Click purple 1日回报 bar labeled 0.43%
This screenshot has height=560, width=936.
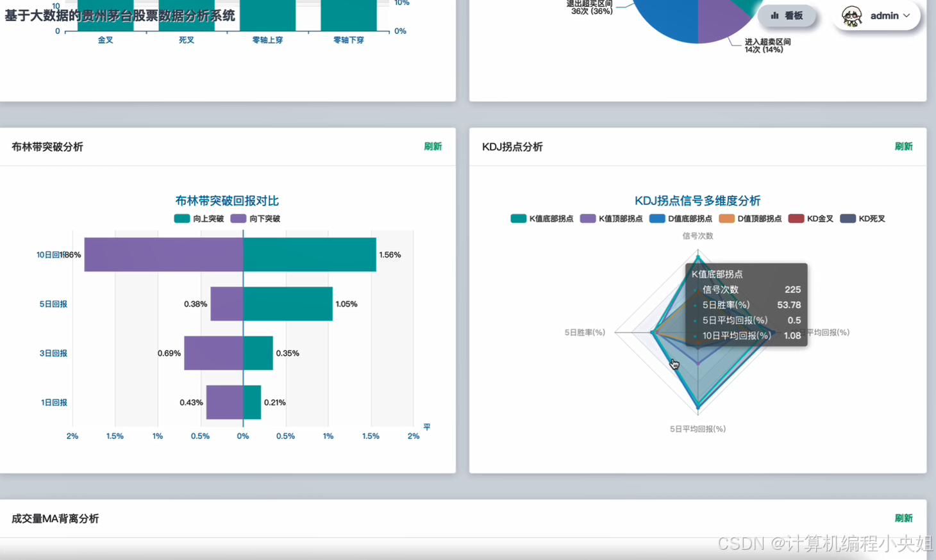click(x=224, y=402)
